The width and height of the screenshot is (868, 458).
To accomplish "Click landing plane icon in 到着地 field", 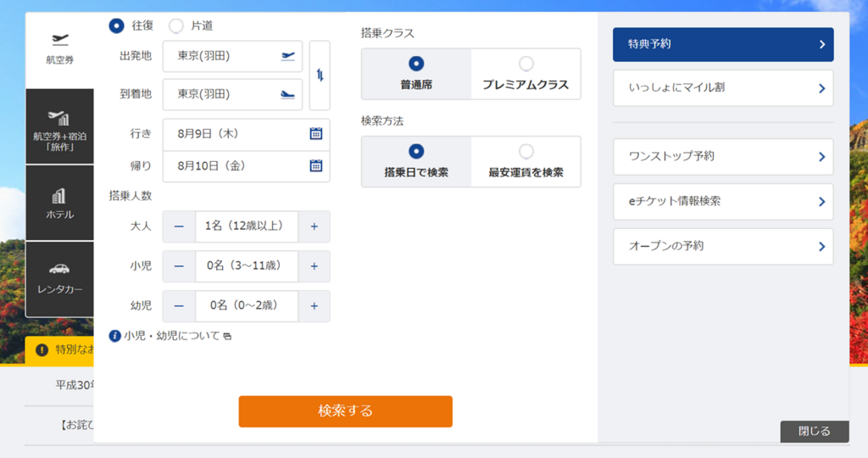I will click(288, 95).
